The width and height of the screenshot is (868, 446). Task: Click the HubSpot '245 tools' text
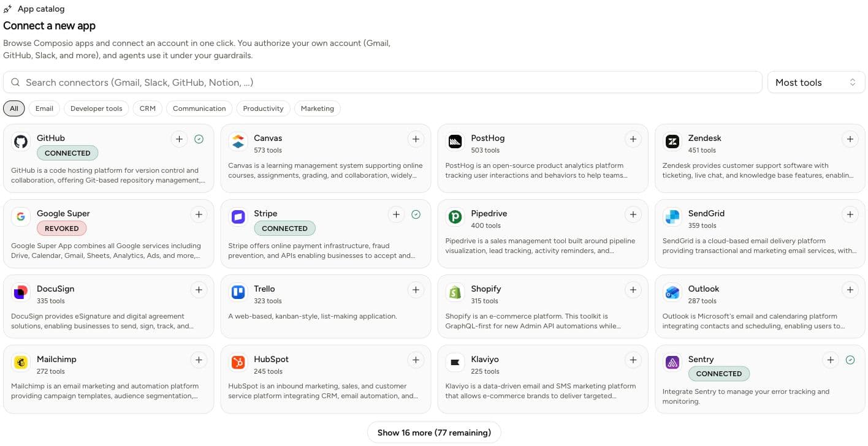(x=268, y=371)
